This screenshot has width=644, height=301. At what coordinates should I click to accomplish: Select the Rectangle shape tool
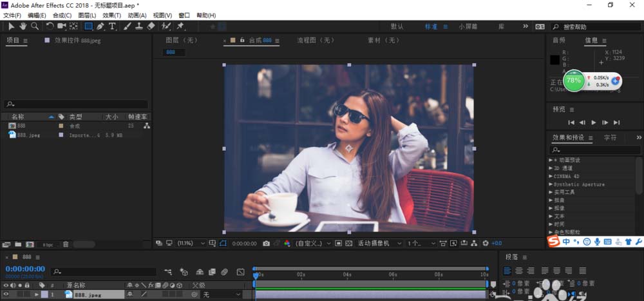88,26
